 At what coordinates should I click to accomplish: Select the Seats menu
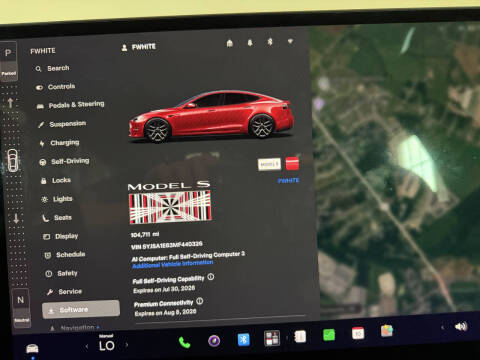[x=57, y=218]
